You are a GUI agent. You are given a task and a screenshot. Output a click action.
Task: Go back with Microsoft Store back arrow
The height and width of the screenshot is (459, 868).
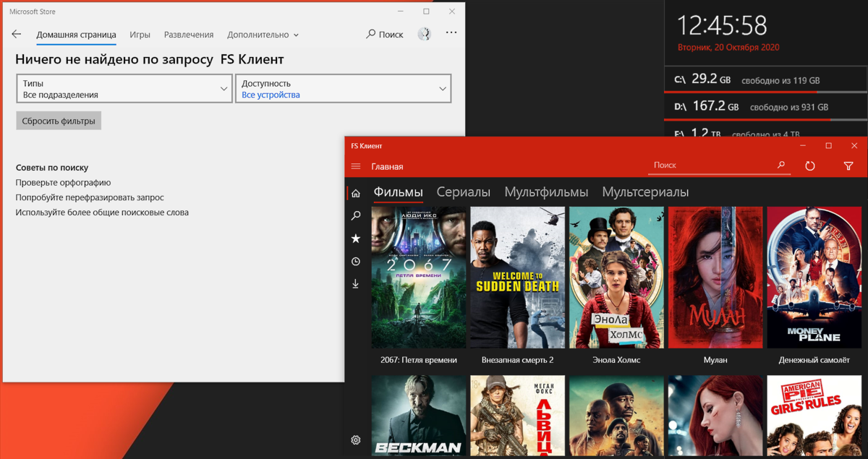click(17, 34)
